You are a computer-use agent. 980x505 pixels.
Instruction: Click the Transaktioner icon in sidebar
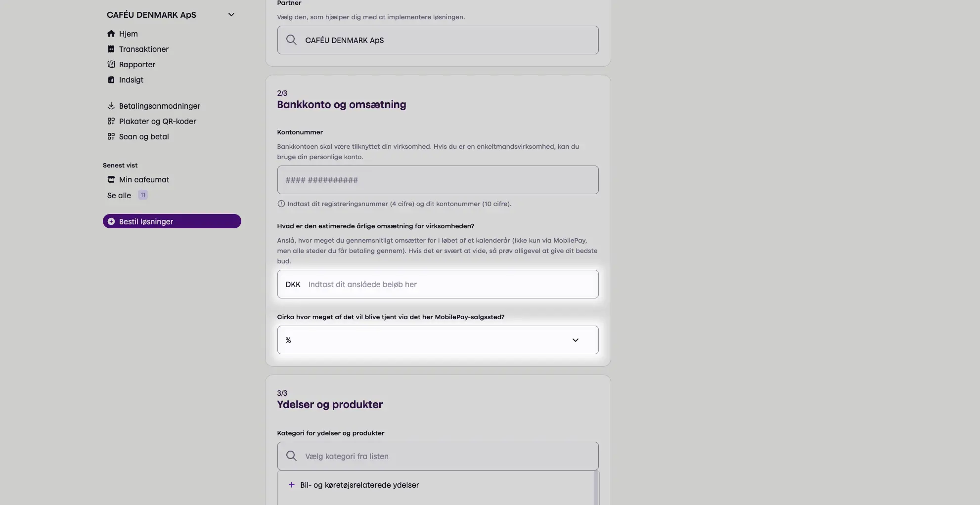(111, 49)
